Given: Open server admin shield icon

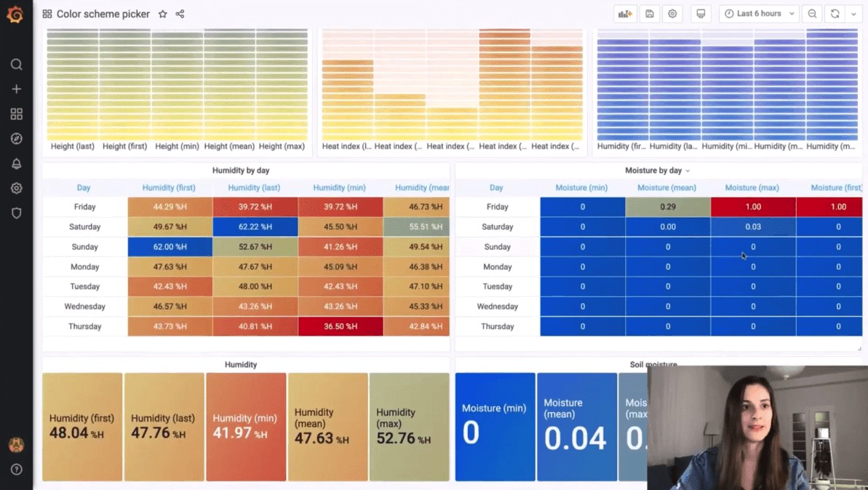Looking at the screenshot, I should click(16, 212).
